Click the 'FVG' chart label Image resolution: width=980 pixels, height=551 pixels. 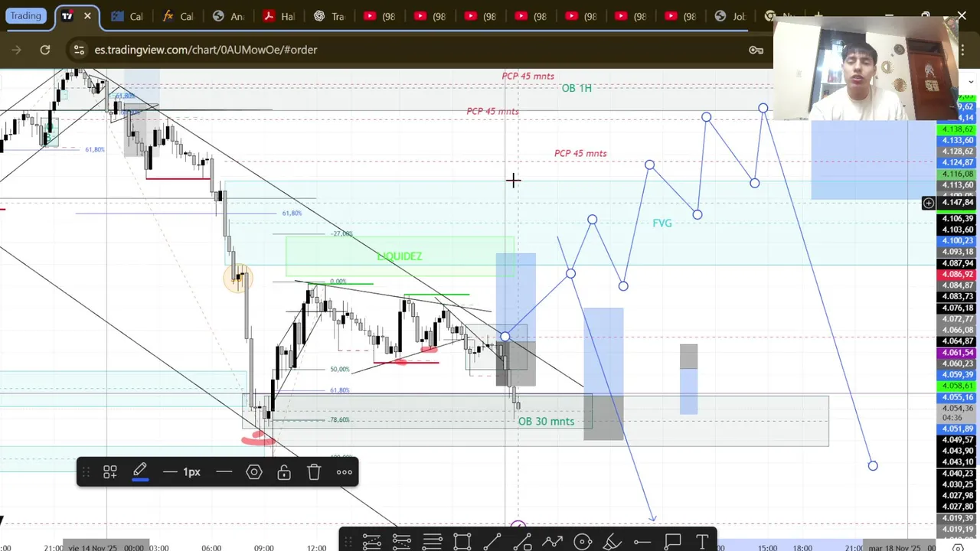(x=662, y=223)
